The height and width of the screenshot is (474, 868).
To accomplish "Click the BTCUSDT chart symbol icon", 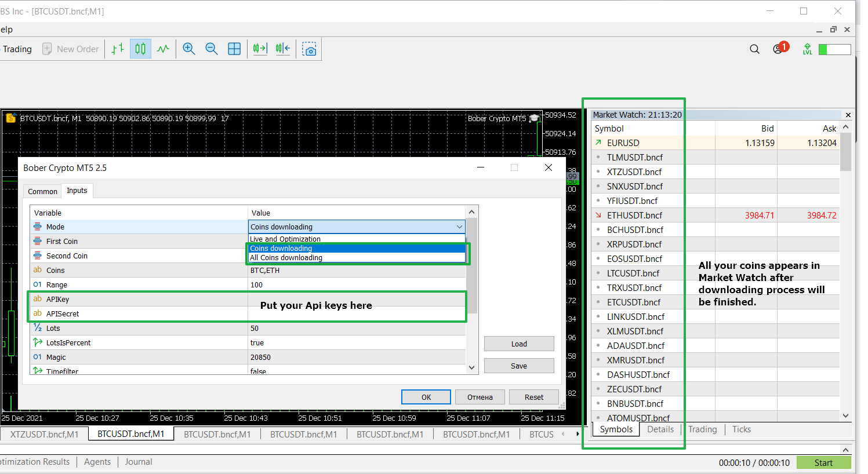I will (x=10, y=118).
